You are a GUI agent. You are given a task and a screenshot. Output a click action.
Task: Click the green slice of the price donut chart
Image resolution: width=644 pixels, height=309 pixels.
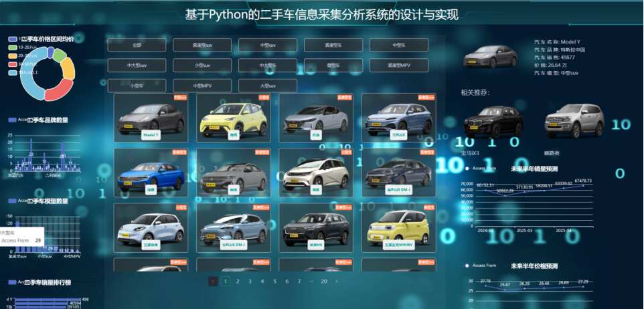point(60,55)
